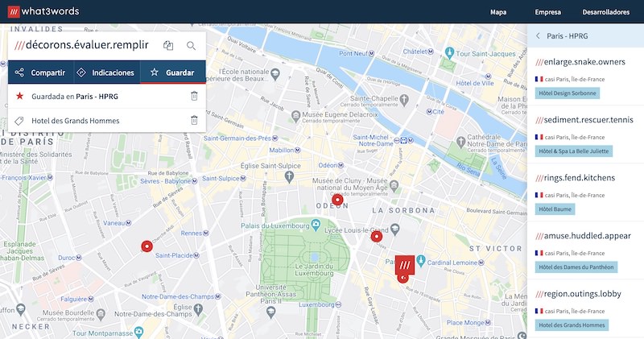Click the what3words logo
644x339 pixels.
[x=43, y=11]
